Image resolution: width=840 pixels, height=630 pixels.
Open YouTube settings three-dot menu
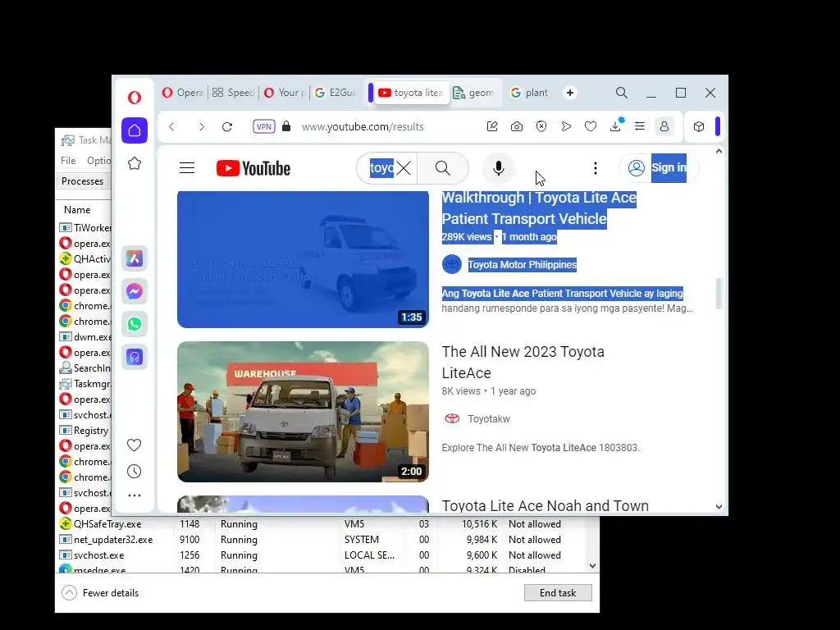596,168
